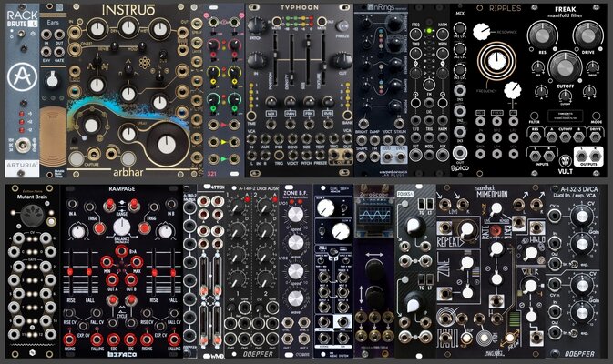Image resolution: width=613 pixels, height=364 pixels.
Task: Toggle the left red RANGE switch on Rampage
Action: click(109, 204)
